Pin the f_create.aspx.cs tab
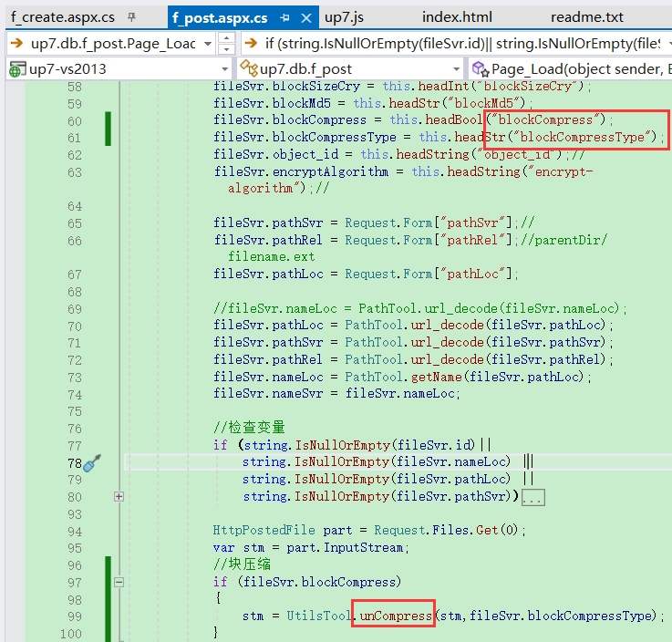Image resolution: width=672 pixels, height=642 pixels. click(131, 17)
